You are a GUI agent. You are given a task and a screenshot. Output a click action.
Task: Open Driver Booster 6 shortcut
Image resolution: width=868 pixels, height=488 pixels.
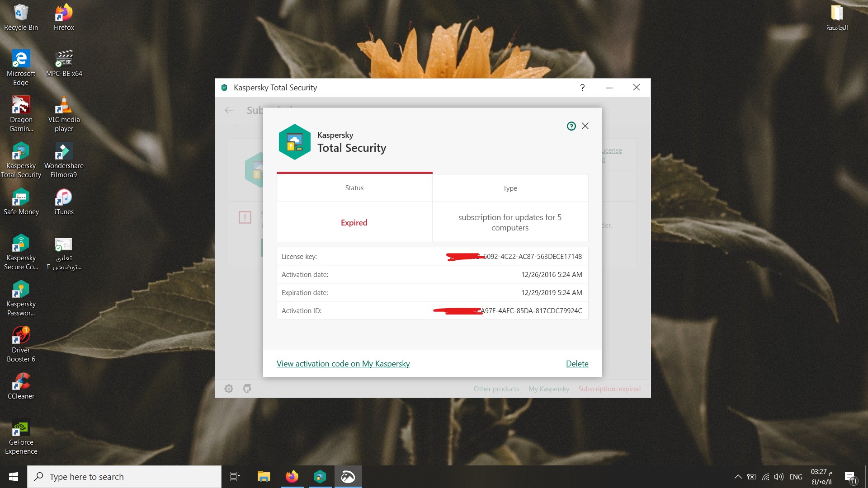coord(21,344)
